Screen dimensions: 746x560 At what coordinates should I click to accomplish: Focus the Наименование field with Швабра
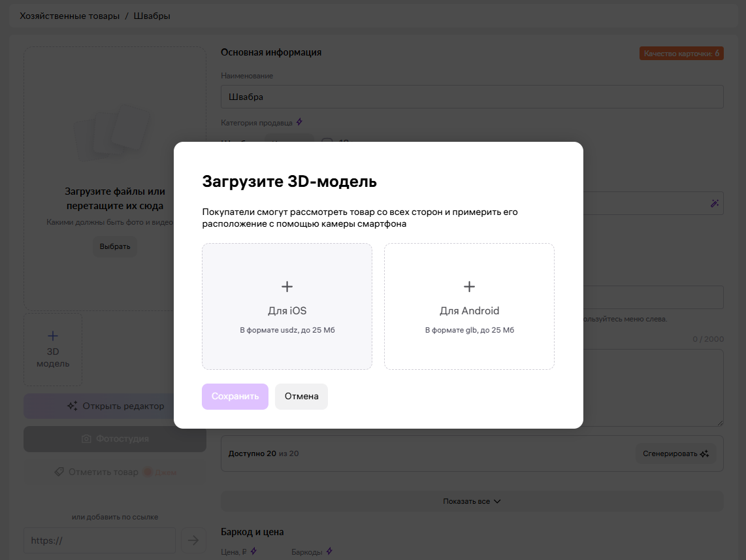pos(472,97)
